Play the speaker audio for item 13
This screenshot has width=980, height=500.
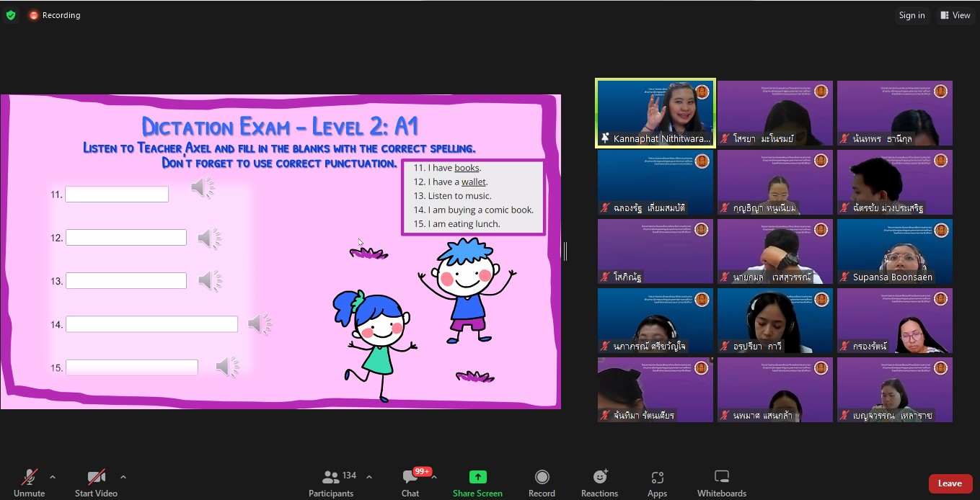(x=210, y=280)
